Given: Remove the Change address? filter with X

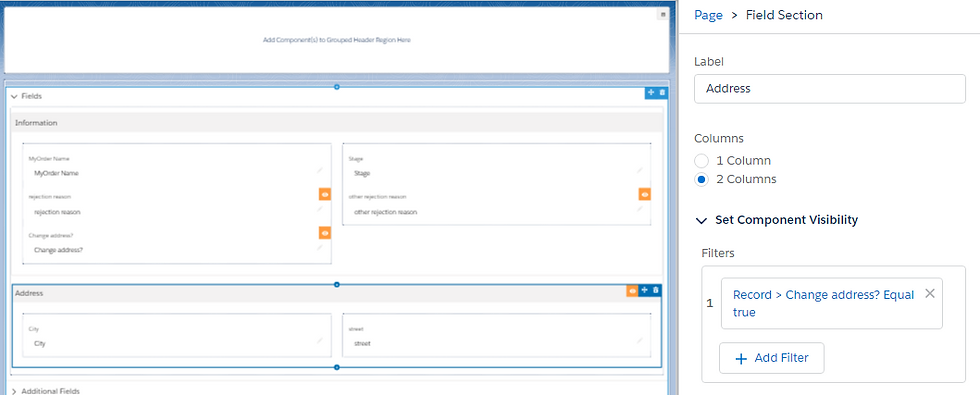Looking at the screenshot, I should coord(929,293).
